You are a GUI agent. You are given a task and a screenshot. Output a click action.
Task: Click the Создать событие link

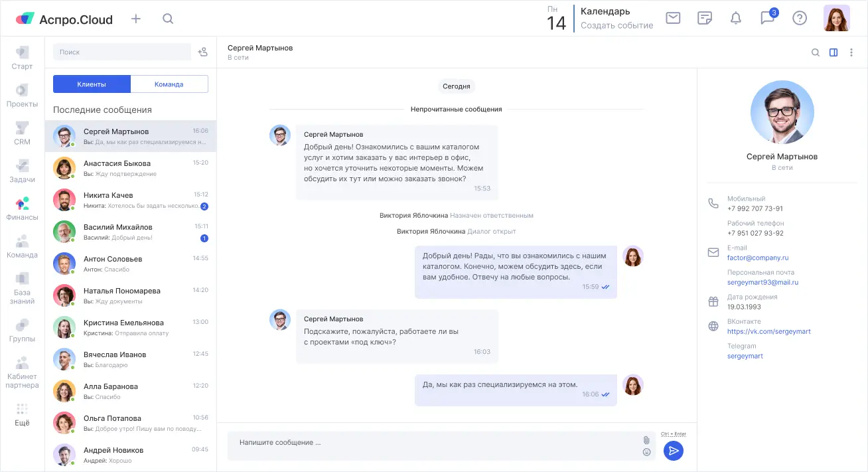616,25
